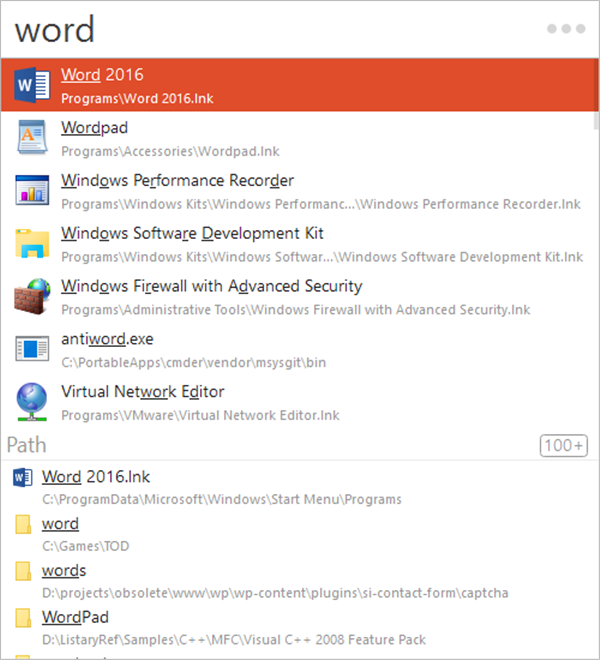This screenshot has width=600, height=660.
Task: Open the 'words' folder path result
Action: click(x=64, y=571)
